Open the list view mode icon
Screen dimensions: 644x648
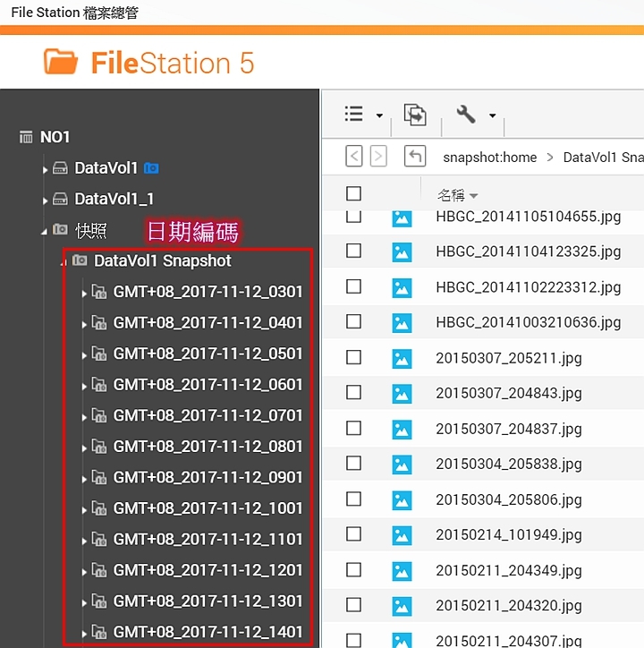[x=354, y=114]
